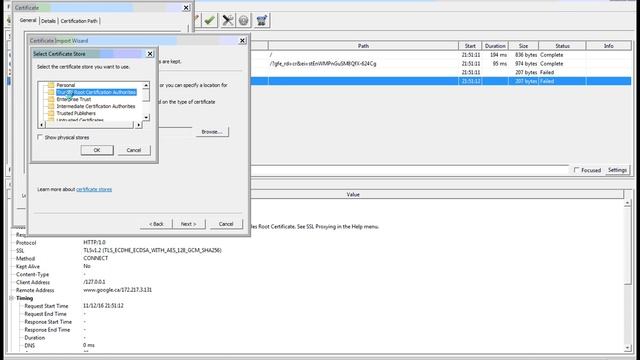Close the Certificate dialog
The width and height of the screenshot is (640, 360).
click(x=186, y=7)
